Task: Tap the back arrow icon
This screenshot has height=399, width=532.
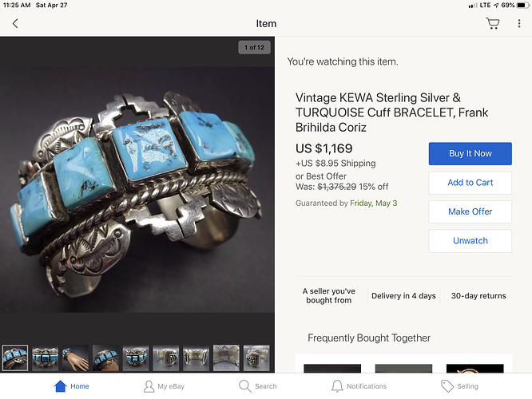Action: click(15, 23)
